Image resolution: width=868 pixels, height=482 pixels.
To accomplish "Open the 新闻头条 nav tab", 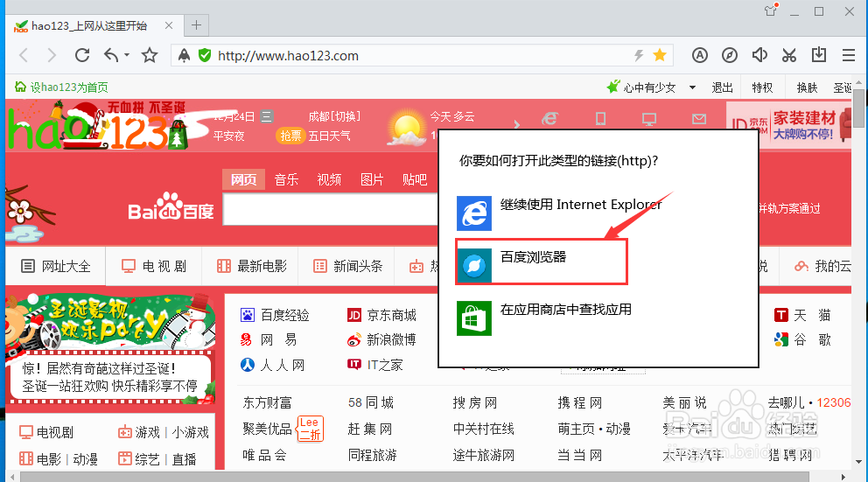I will pyautogui.click(x=349, y=266).
